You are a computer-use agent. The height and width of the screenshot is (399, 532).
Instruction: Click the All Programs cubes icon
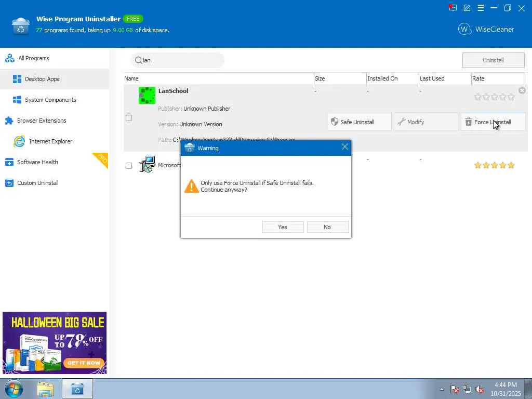point(9,58)
